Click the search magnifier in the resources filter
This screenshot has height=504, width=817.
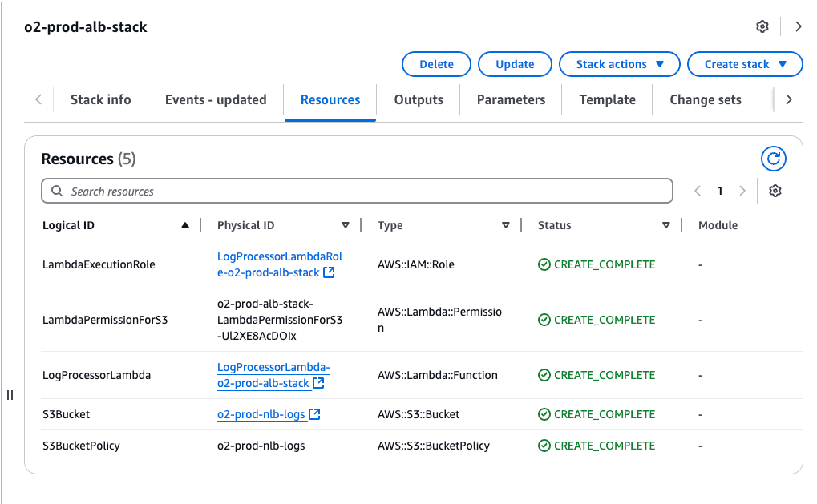click(x=56, y=191)
